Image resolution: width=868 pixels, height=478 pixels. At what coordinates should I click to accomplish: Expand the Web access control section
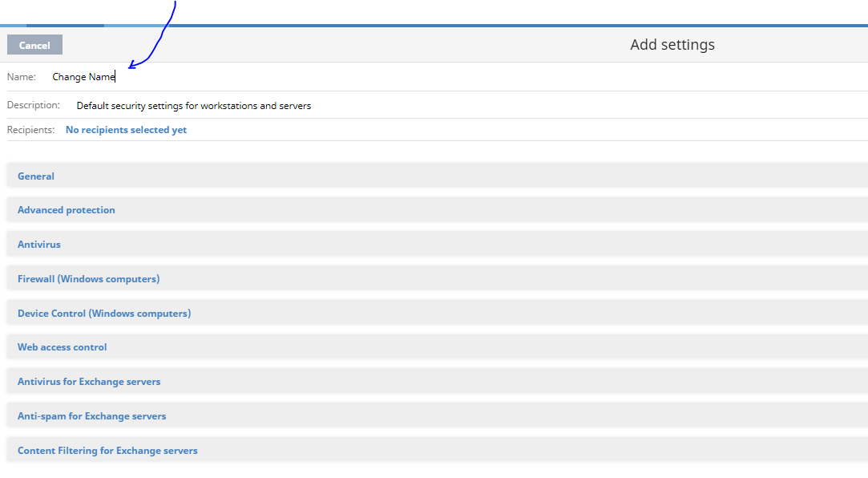coord(437,347)
